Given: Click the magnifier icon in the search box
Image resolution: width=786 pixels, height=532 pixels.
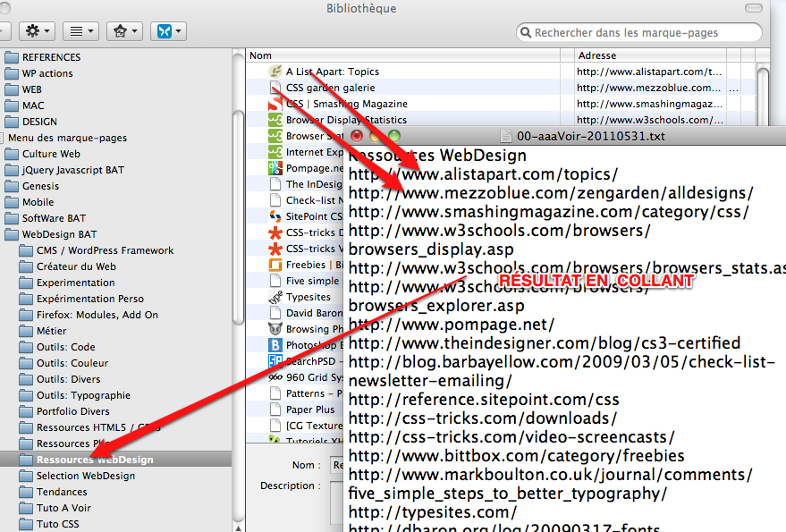Looking at the screenshot, I should tap(526, 33).
